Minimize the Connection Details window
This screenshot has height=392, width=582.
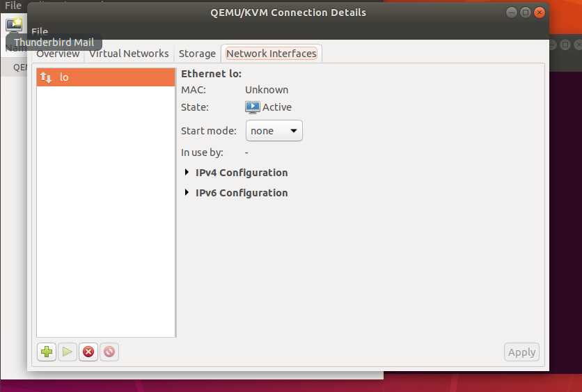(x=512, y=13)
